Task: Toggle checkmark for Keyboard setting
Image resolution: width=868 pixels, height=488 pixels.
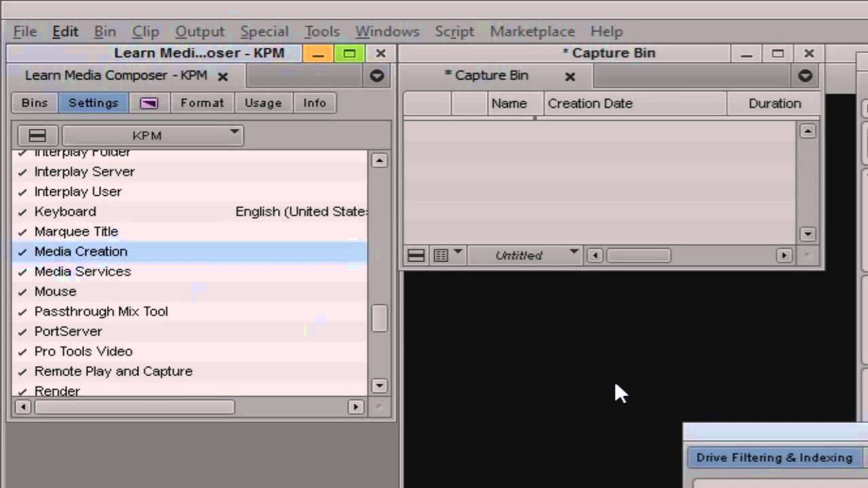Action: [x=22, y=212]
